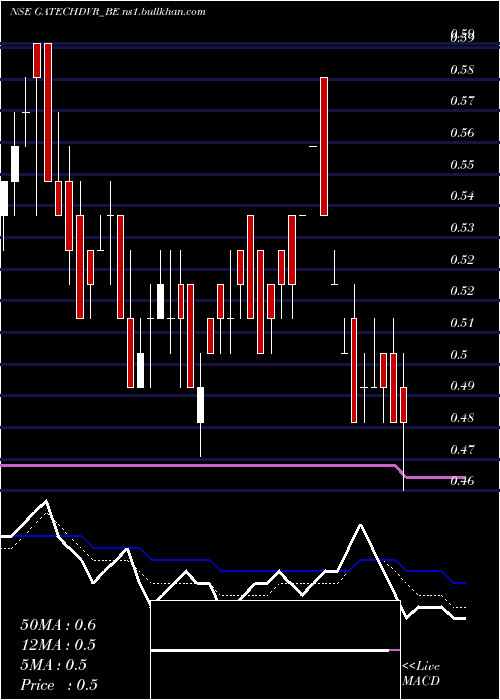This screenshot has width=500, height=700.
Task: Select the 0.57 price axis label
Action: pos(462,101)
